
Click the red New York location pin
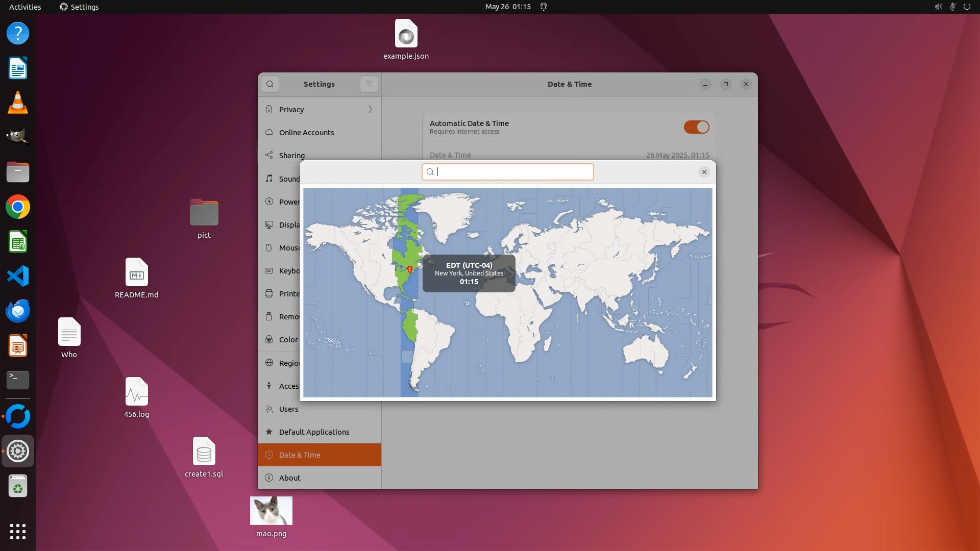[409, 269]
